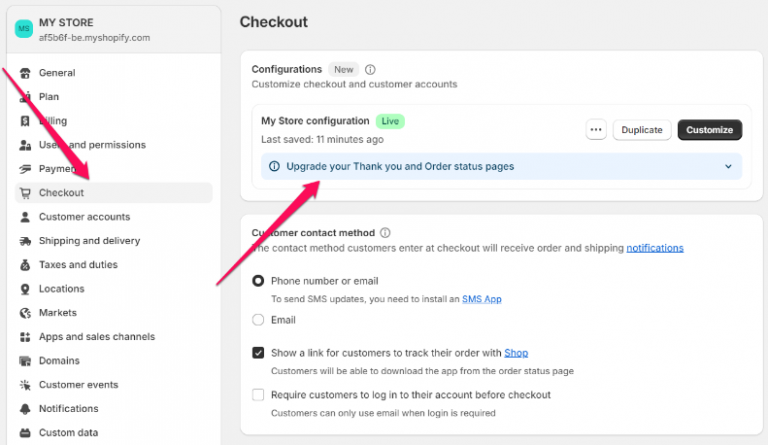
Task: Open the Shop link
Action: pyautogui.click(x=516, y=353)
